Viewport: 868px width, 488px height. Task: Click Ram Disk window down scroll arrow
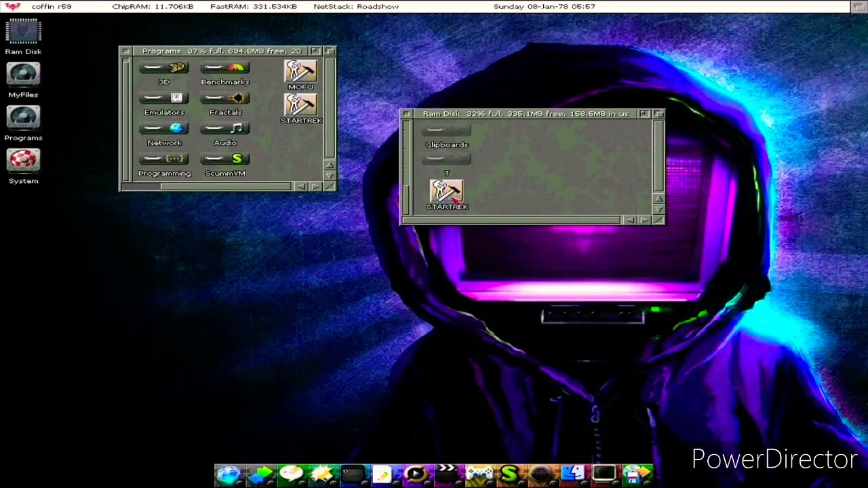[659, 209]
